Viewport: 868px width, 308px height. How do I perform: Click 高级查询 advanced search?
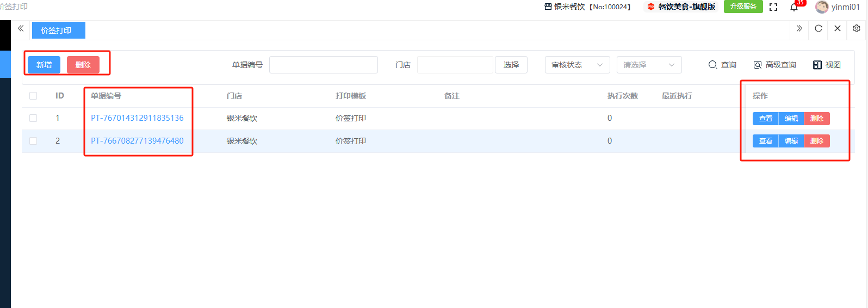(x=774, y=65)
